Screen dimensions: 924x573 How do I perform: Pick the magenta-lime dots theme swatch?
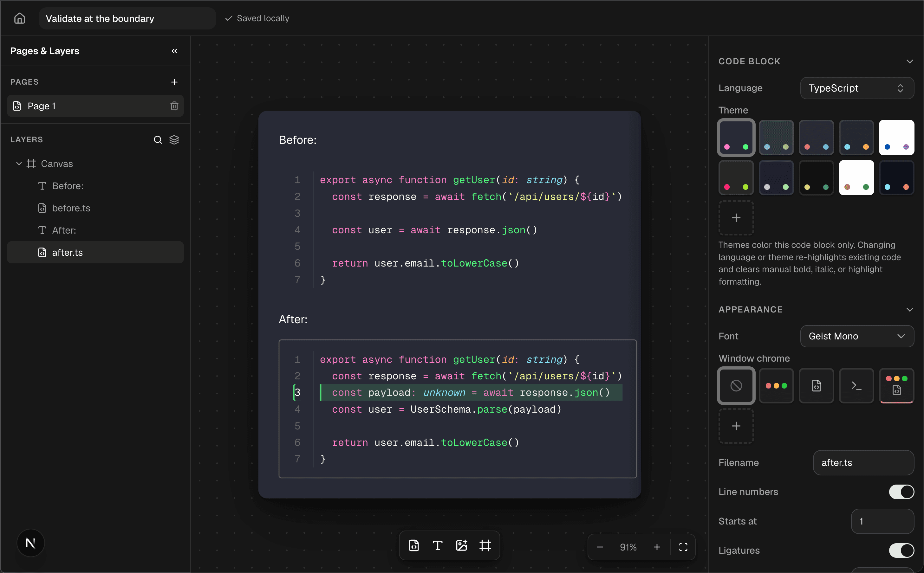736,177
